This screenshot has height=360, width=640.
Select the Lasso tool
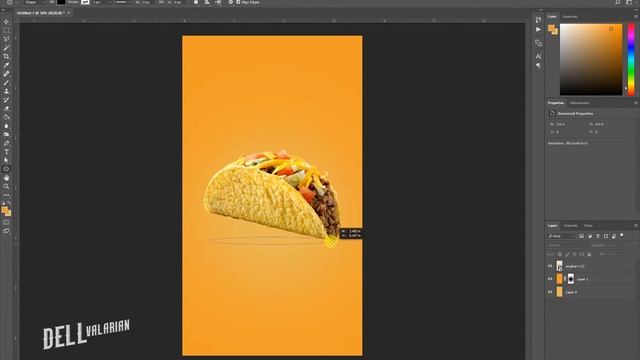point(6,39)
